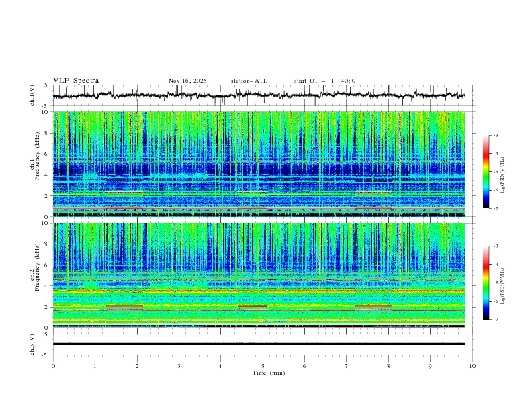The height and width of the screenshot is (411, 532).
Task: Click the 'ch.3(V)' axis label
Action: pyautogui.click(x=32, y=345)
